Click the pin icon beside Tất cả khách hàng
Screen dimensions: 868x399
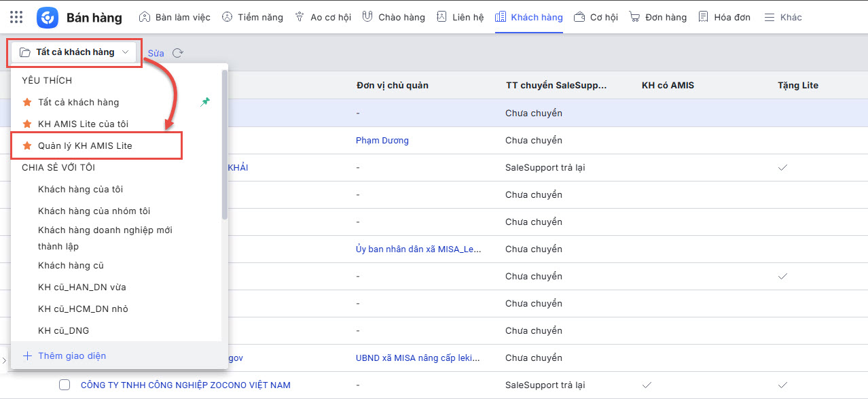(206, 102)
